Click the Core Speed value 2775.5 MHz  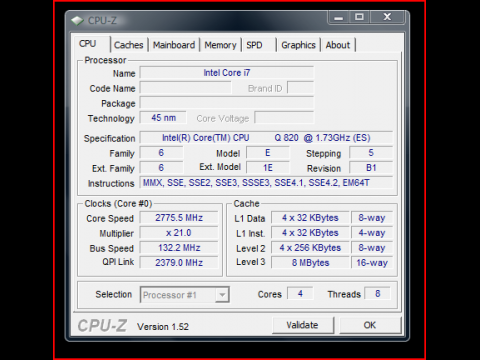[x=179, y=218]
